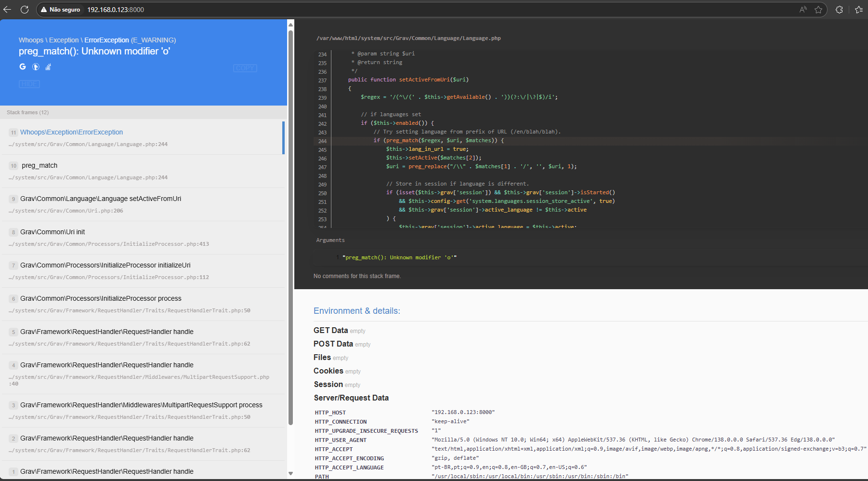Reload the page with refresh icon

(25, 10)
